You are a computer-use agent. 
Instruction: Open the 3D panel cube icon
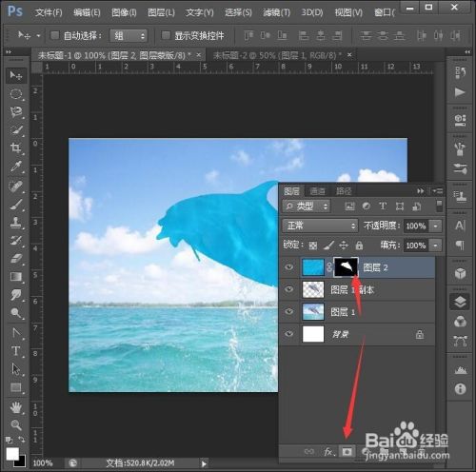[x=460, y=273]
